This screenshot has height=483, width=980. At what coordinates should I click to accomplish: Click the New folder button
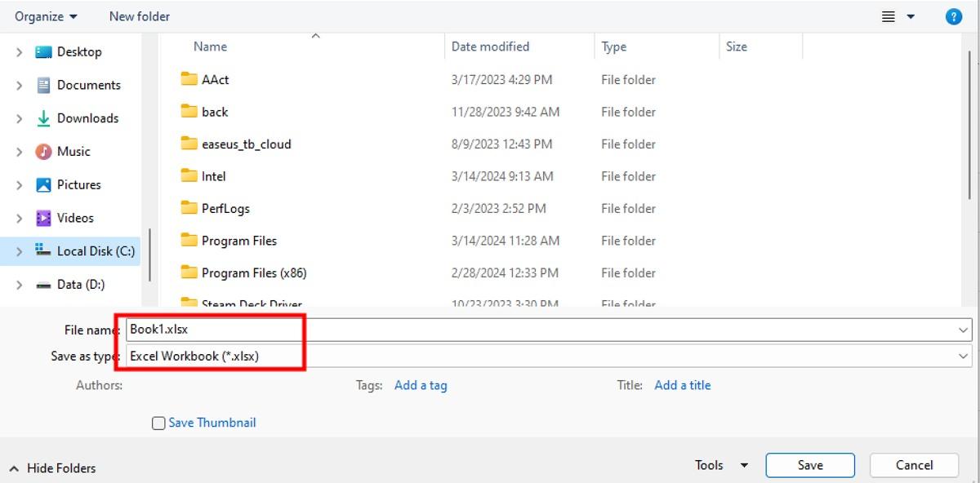tap(138, 16)
